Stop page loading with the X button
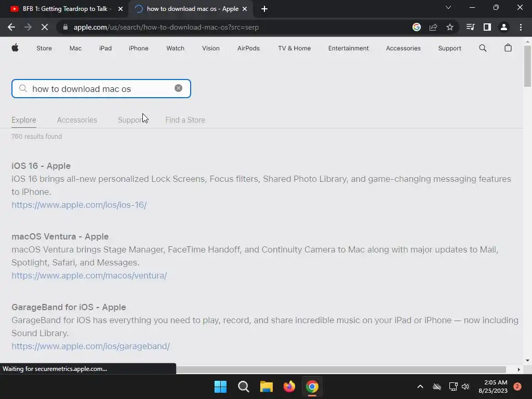This screenshot has height=399, width=532. (x=45, y=27)
